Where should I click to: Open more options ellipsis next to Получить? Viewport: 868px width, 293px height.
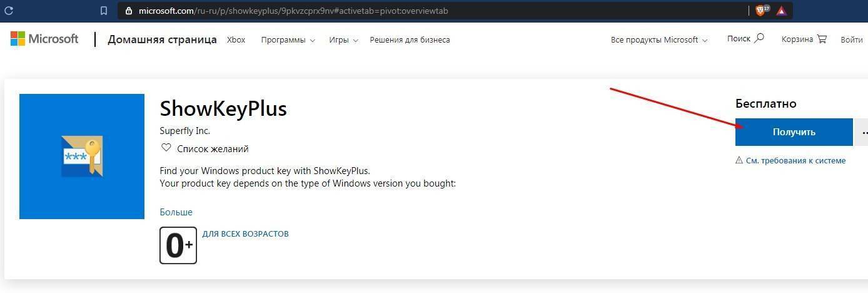864,132
